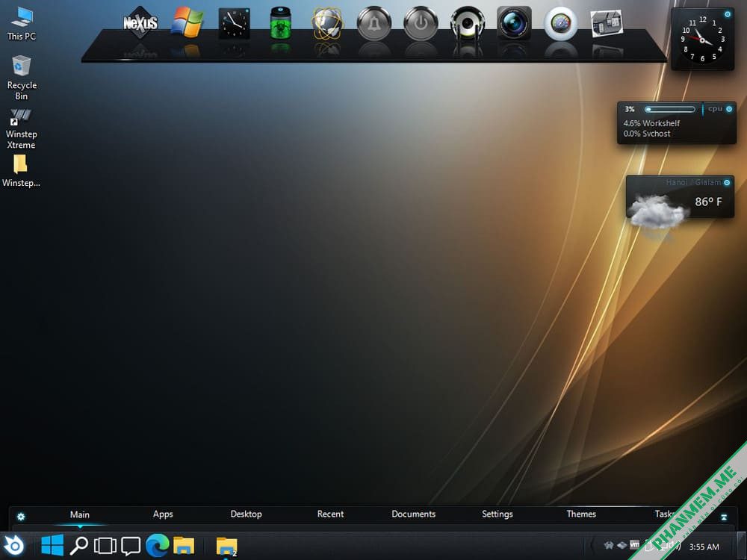Viewport: 747px width, 560px height.
Task: Switch to the Desktop shelf tab
Action: (247, 514)
